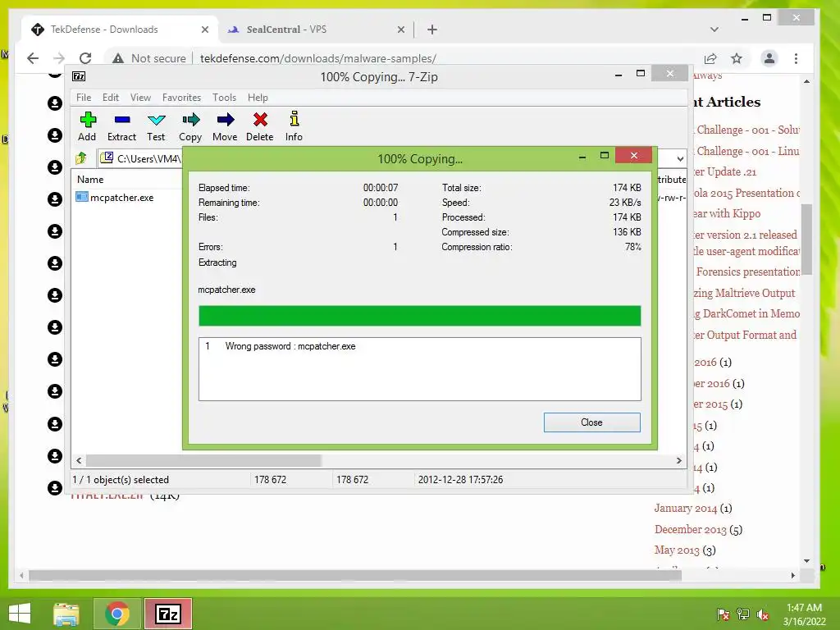Click the Move toolbar icon
The height and width of the screenshot is (630, 840).
click(226, 120)
